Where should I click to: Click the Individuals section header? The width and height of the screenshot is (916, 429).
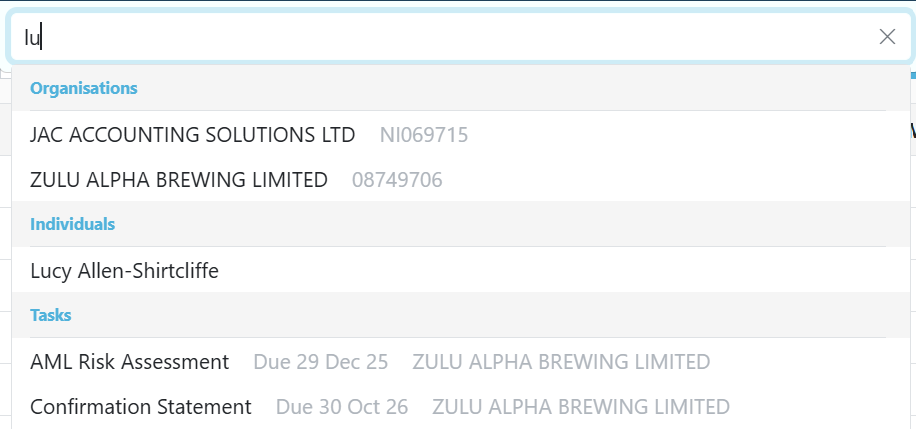72,224
